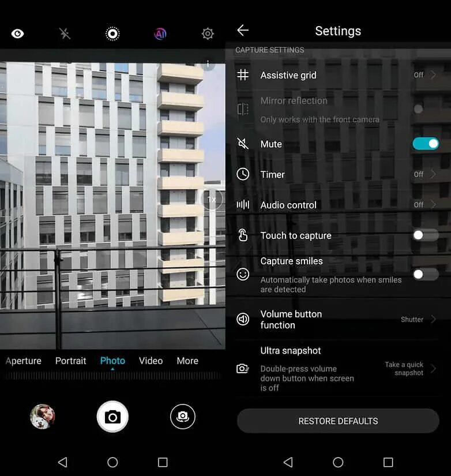
Task: Open the Ultra snapshot setting
Action: click(x=338, y=369)
